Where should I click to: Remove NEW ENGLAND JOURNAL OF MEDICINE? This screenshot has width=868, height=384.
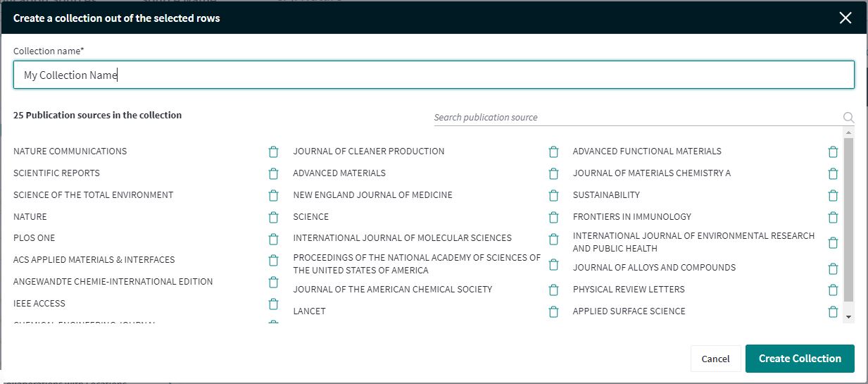(553, 195)
